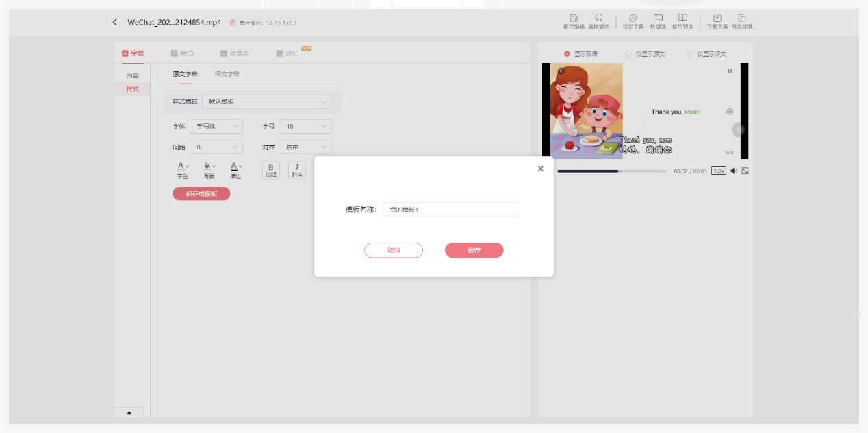Click the video progress bar
This screenshot has height=433, width=868.
tap(611, 171)
